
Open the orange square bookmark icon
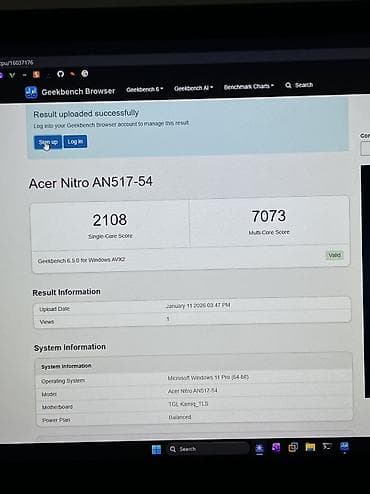(x=36, y=74)
